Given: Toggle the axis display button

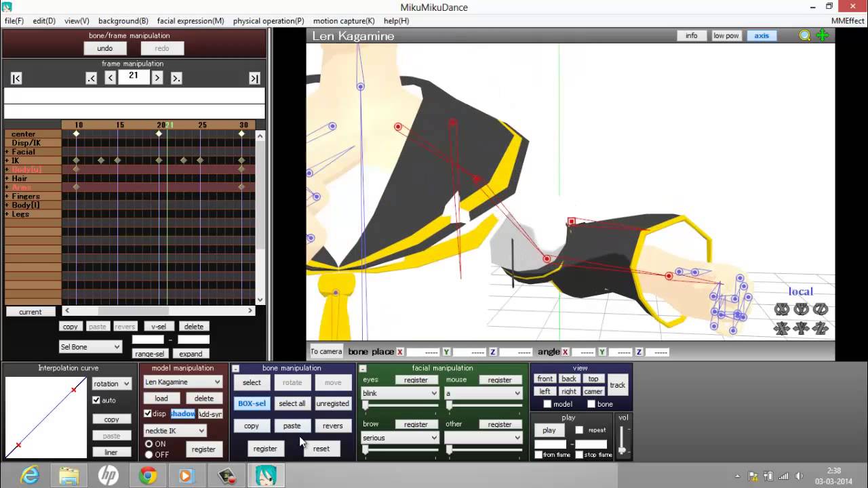Looking at the screenshot, I should pyautogui.click(x=762, y=36).
